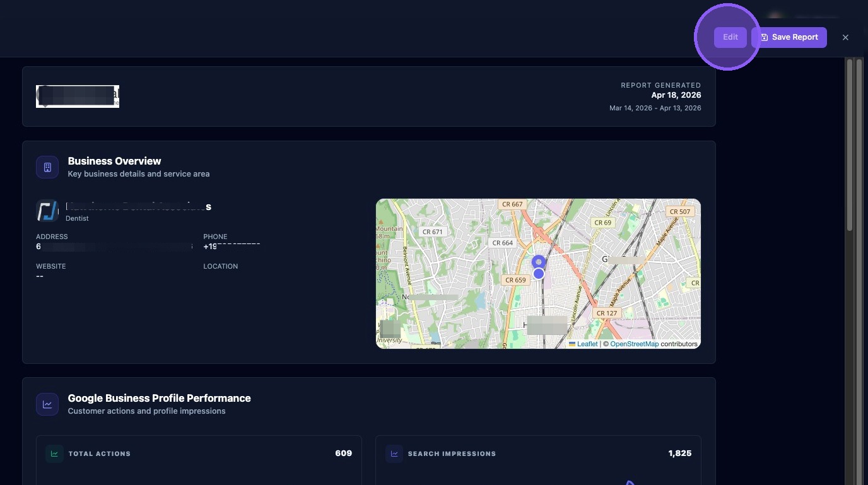Click the Edit button

[730, 37]
